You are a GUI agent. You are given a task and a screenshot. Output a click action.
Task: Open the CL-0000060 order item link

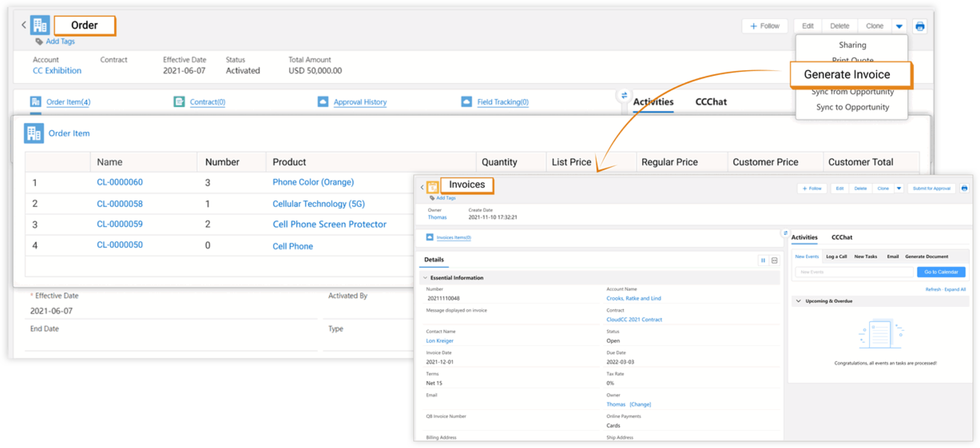click(119, 182)
